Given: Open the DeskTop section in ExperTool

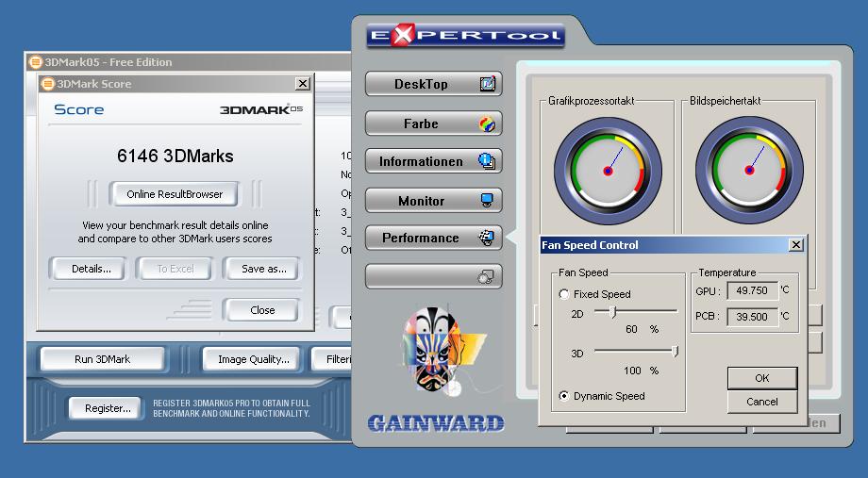Looking at the screenshot, I should coord(433,84).
